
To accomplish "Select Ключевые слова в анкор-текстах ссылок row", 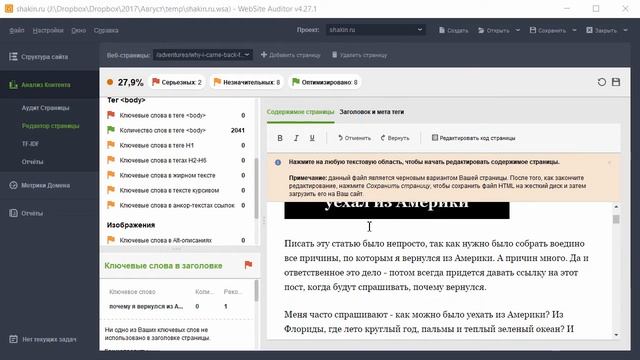I will tap(176, 205).
